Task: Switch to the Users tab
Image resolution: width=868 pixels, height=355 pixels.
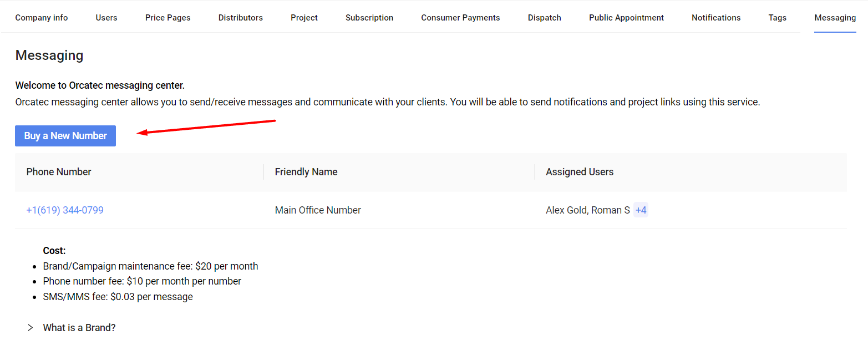Action: [106, 18]
